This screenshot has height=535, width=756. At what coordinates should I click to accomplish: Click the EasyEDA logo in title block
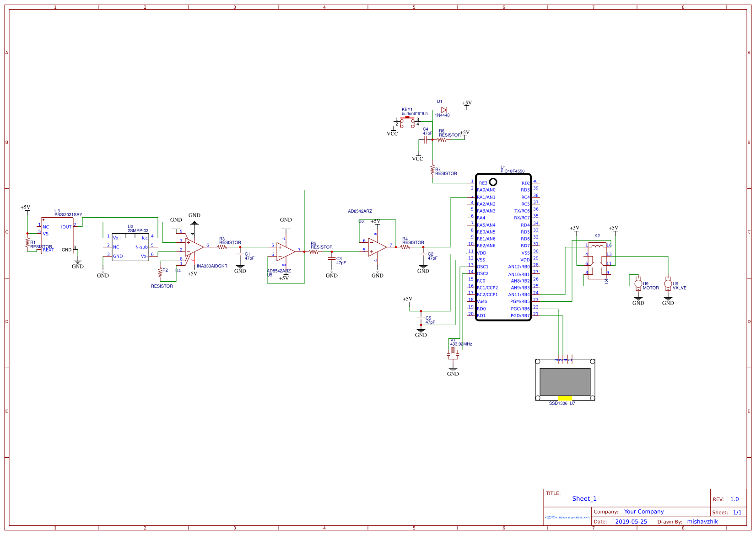coord(567,518)
